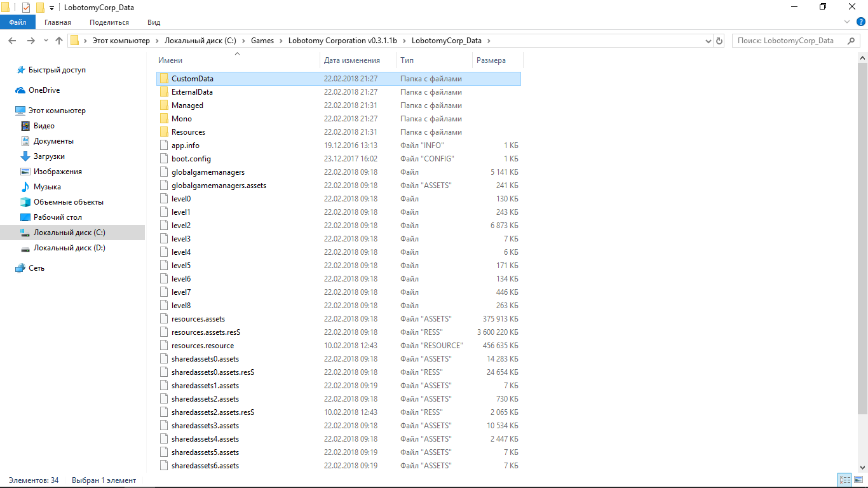This screenshot has width=868, height=488.
Task: Select resources.resource file
Action: tap(203, 346)
